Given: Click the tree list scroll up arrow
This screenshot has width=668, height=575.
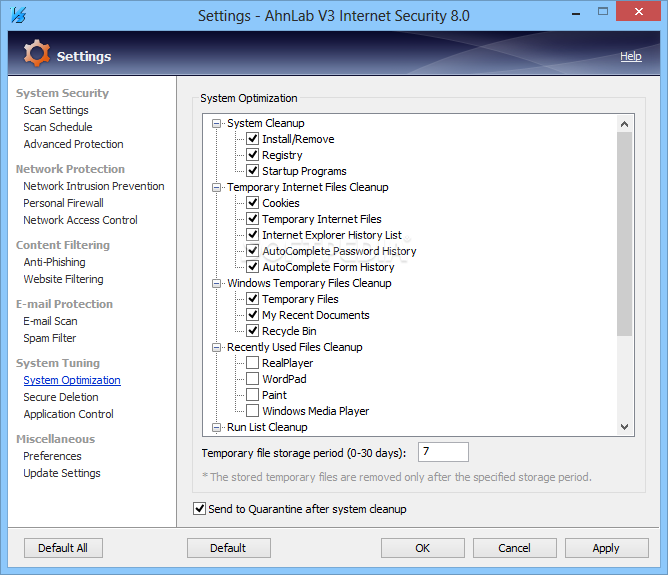Looking at the screenshot, I should 625,124.
